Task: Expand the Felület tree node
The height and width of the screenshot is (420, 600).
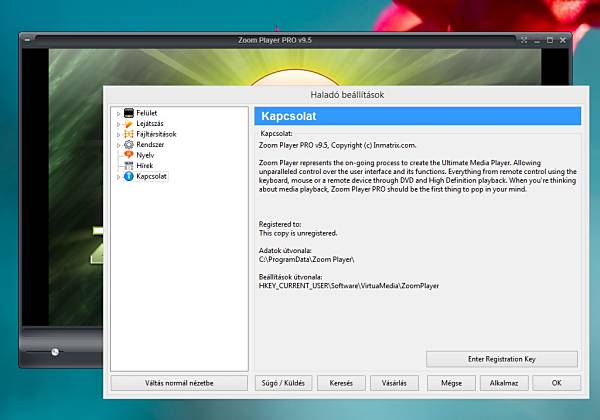Action: coord(118,114)
